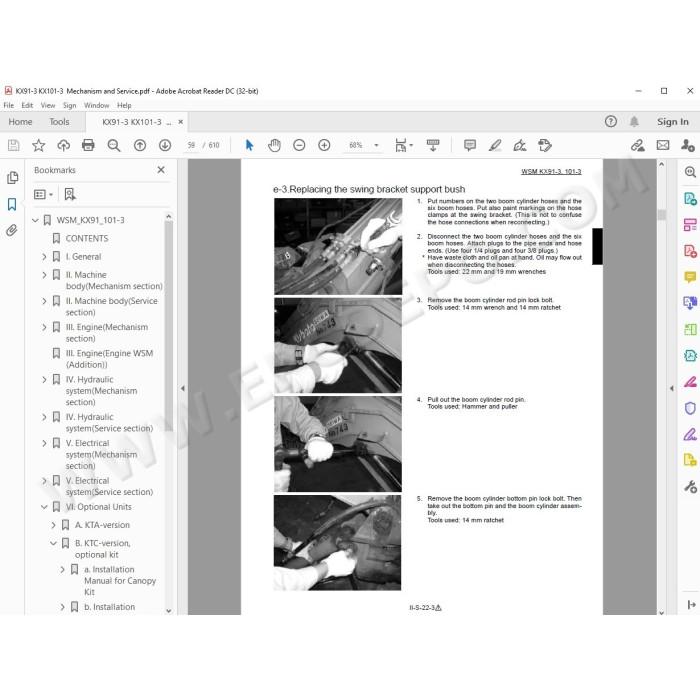Switch to the Home tab
Screen dimensions: 700x700
[x=20, y=121]
